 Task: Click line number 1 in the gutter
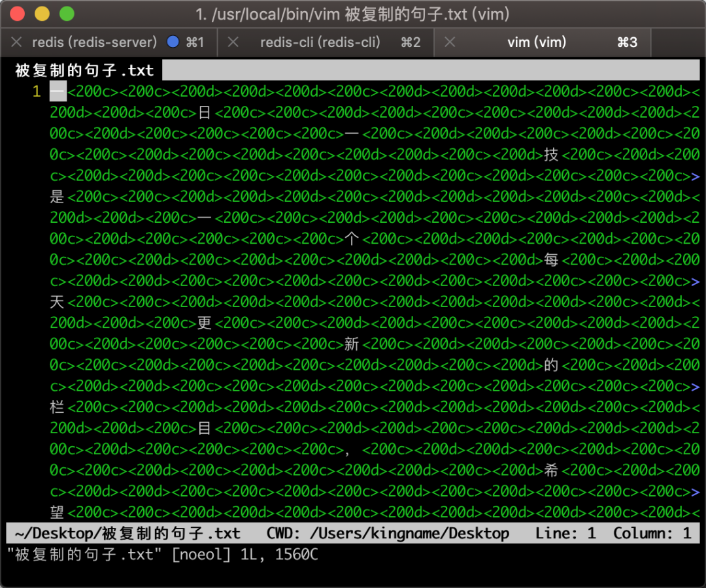click(x=37, y=91)
